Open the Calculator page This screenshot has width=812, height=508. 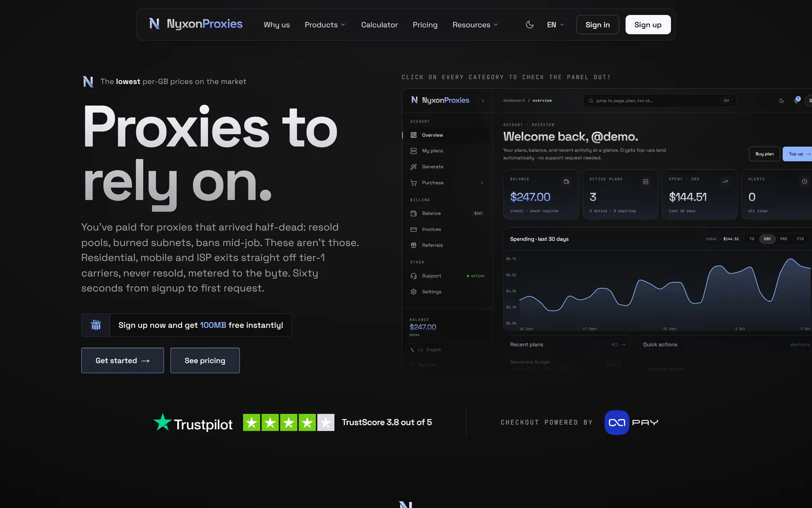(x=379, y=25)
